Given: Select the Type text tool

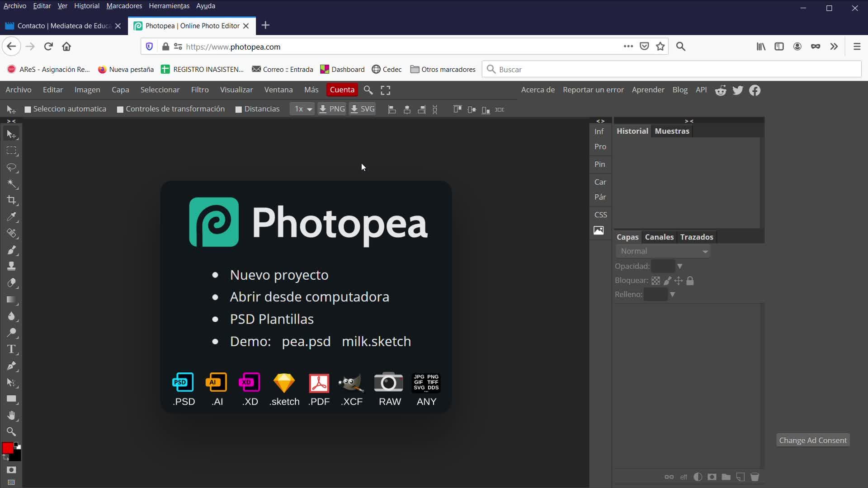Looking at the screenshot, I should point(12,349).
